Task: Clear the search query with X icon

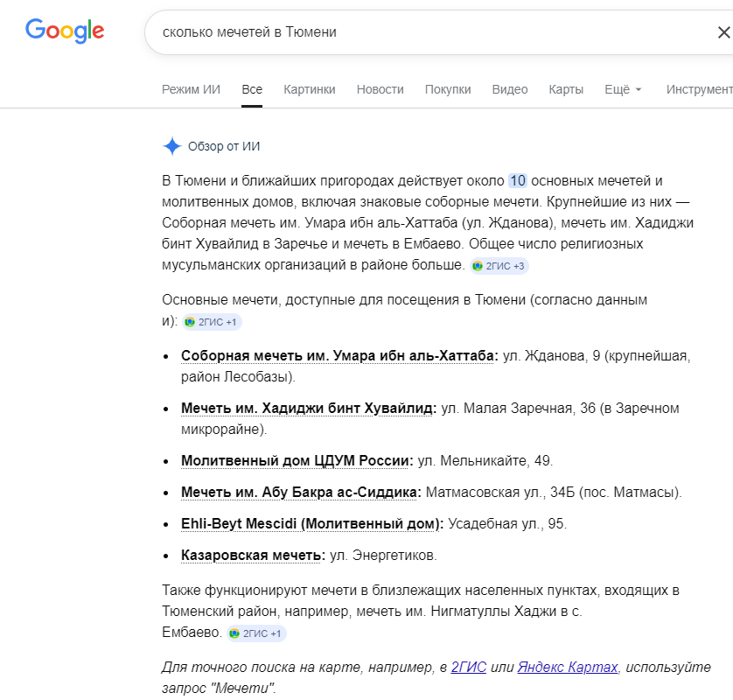Action: click(x=723, y=32)
